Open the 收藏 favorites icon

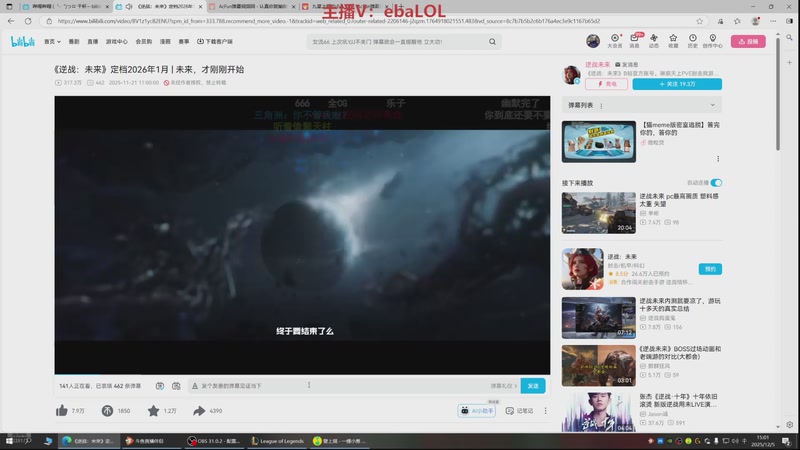[x=673, y=41]
